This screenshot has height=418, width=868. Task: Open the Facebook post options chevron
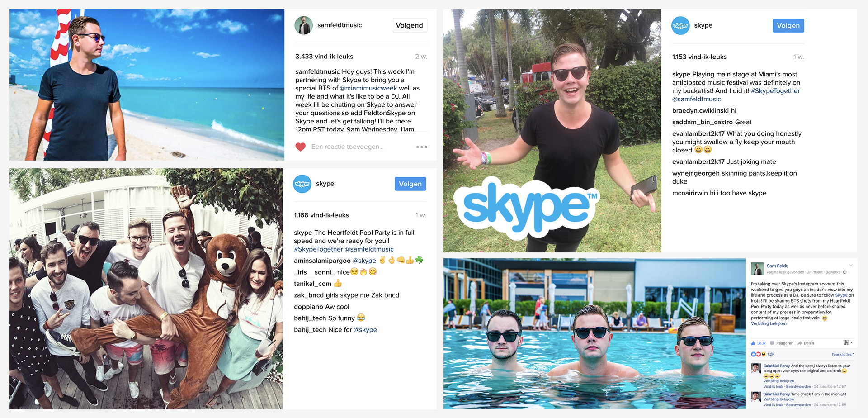pos(851,266)
